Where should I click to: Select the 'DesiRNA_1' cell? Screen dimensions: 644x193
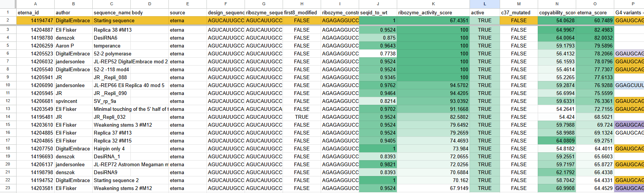(x=112, y=156)
